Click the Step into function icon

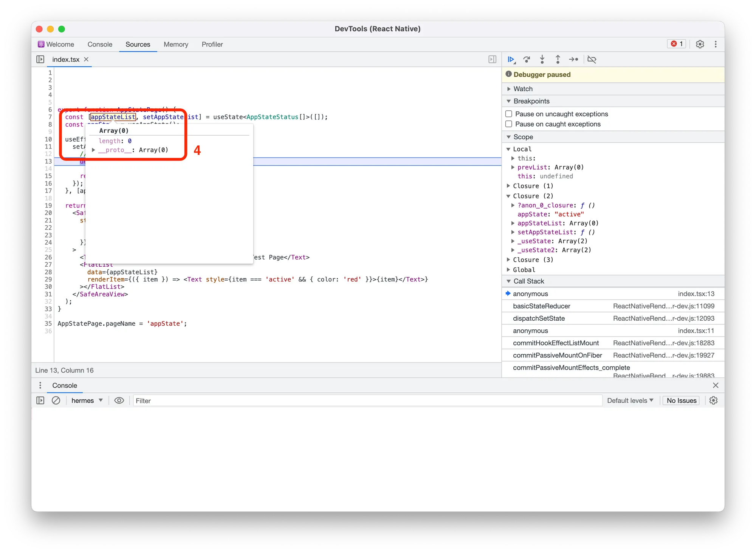tap(542, 59)
